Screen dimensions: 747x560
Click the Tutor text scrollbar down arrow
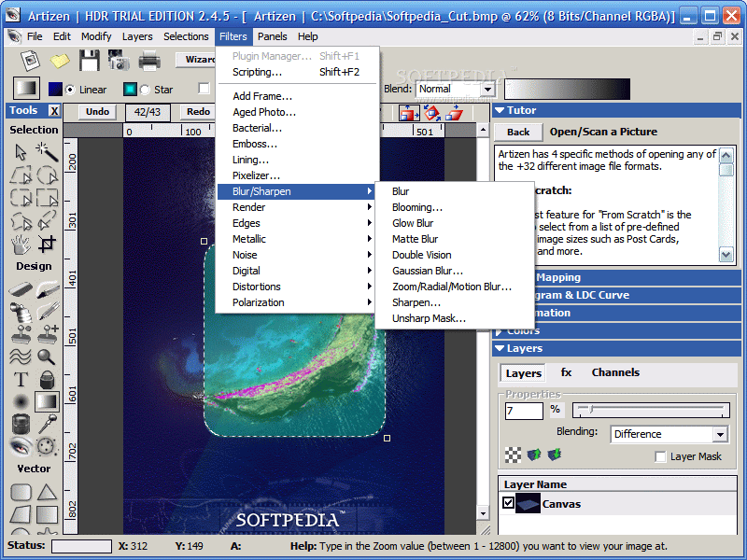(726, 255)
